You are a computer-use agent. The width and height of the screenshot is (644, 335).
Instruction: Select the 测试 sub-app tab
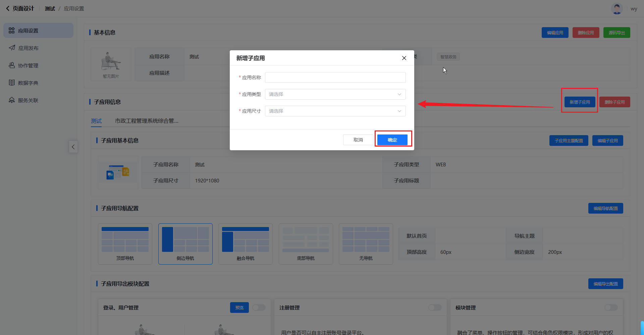pos(96,121)
